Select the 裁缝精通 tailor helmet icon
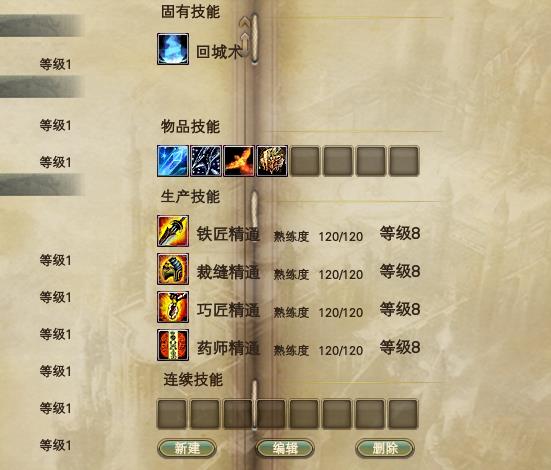 point(173,269)
